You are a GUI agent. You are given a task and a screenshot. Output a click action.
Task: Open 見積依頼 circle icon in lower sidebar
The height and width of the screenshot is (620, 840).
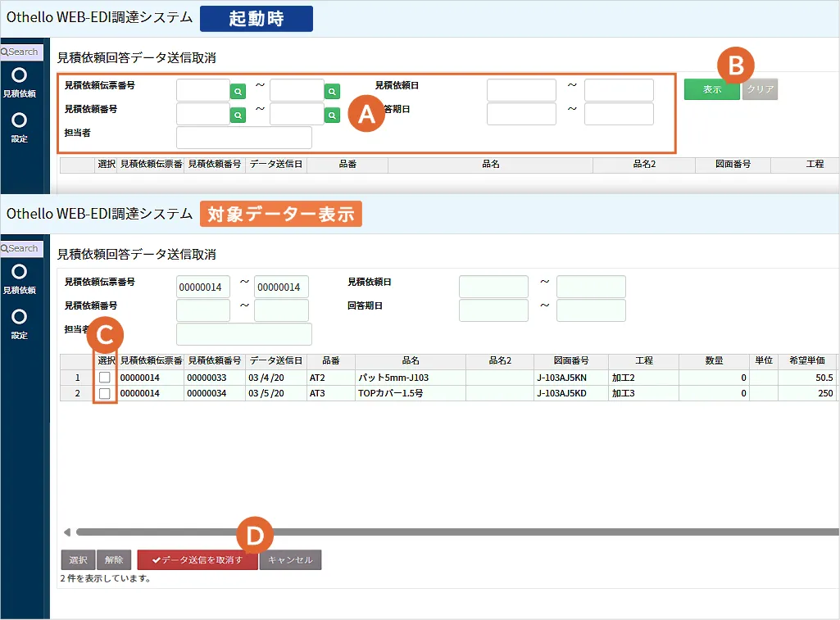point(20,271)
